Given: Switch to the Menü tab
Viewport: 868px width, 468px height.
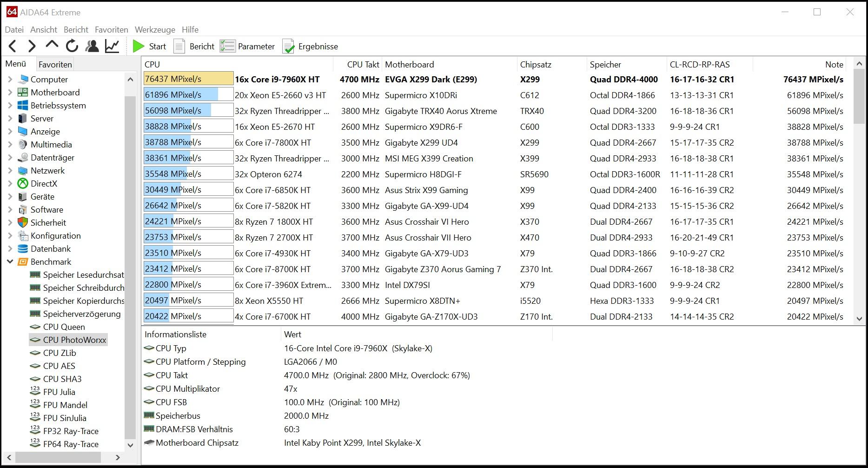Looking at the screenshot, I should [16, 64].
